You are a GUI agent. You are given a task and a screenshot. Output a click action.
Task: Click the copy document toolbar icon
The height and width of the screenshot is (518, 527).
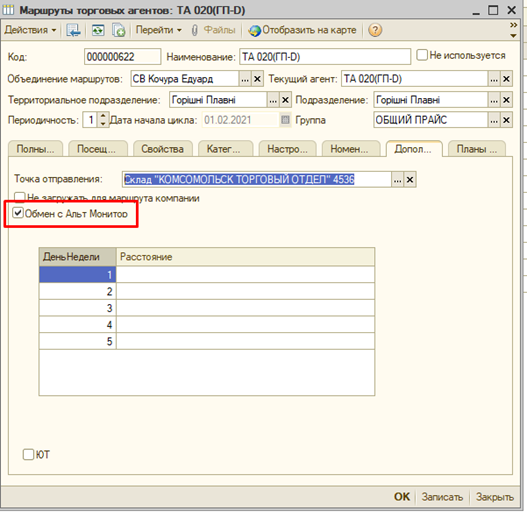(x=119, y=30)
